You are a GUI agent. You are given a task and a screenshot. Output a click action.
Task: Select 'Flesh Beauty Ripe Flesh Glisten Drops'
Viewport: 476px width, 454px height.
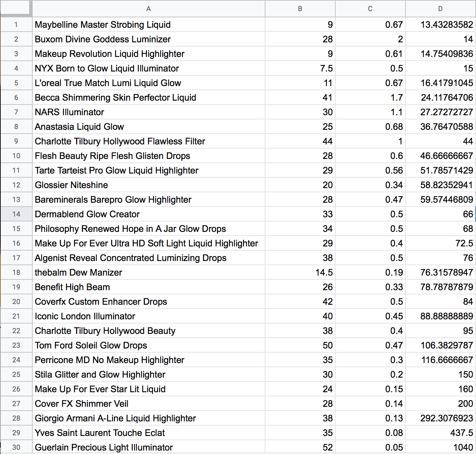click(149, 156)
